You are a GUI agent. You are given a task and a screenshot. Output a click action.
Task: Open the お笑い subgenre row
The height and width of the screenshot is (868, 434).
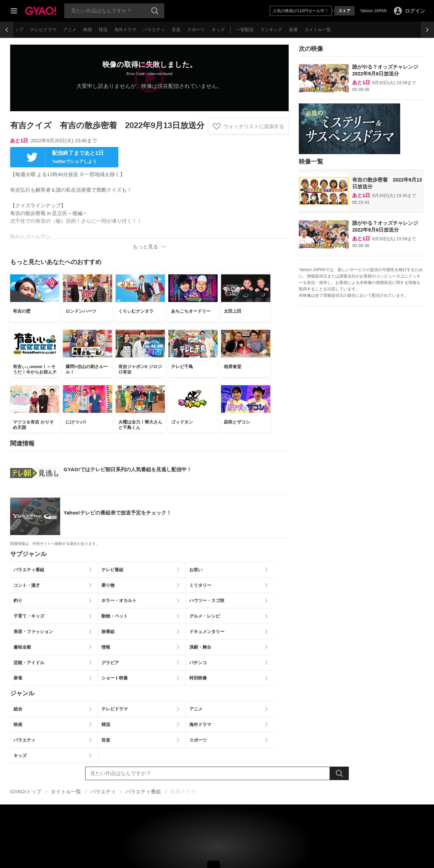pos(230,570)
